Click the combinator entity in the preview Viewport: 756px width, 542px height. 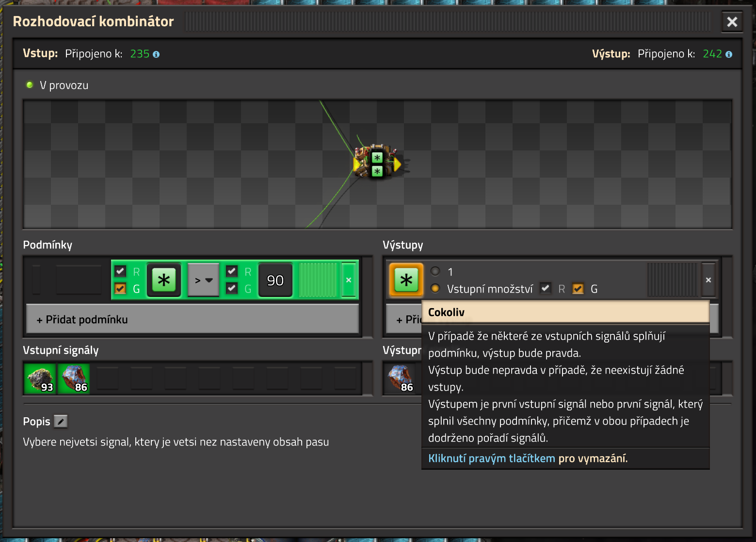(x=377, y=163)
